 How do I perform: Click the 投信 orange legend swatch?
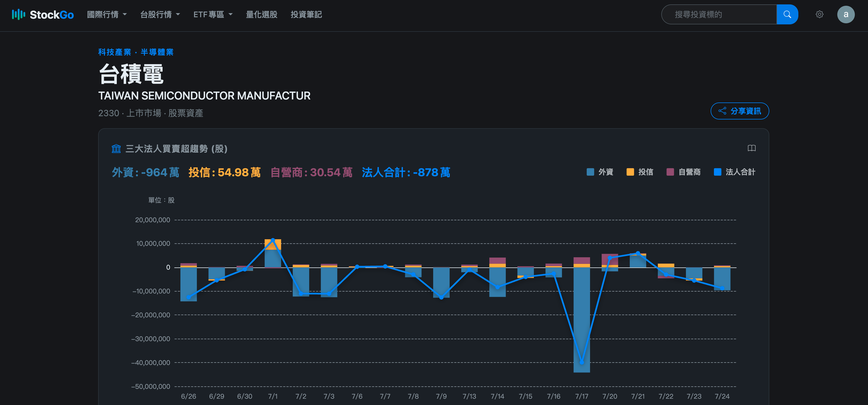[630, 172]
